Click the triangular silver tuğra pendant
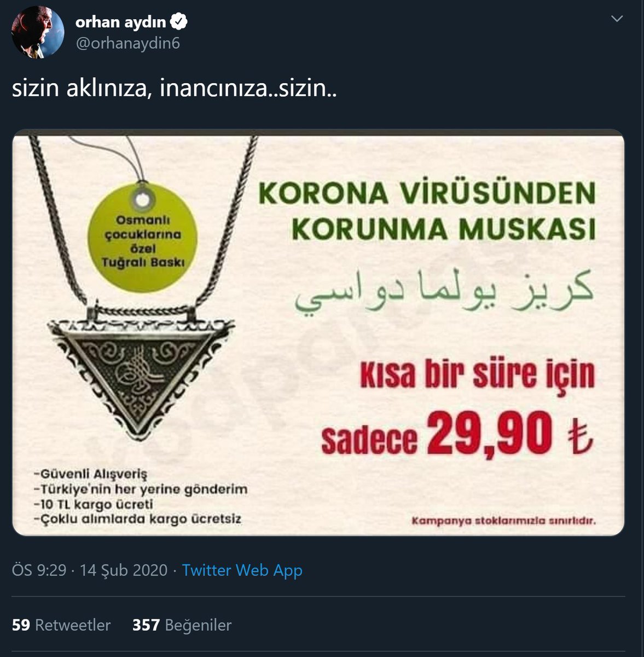Image resolution: width=644 pixels, height=657 pixels. point(141,372)
